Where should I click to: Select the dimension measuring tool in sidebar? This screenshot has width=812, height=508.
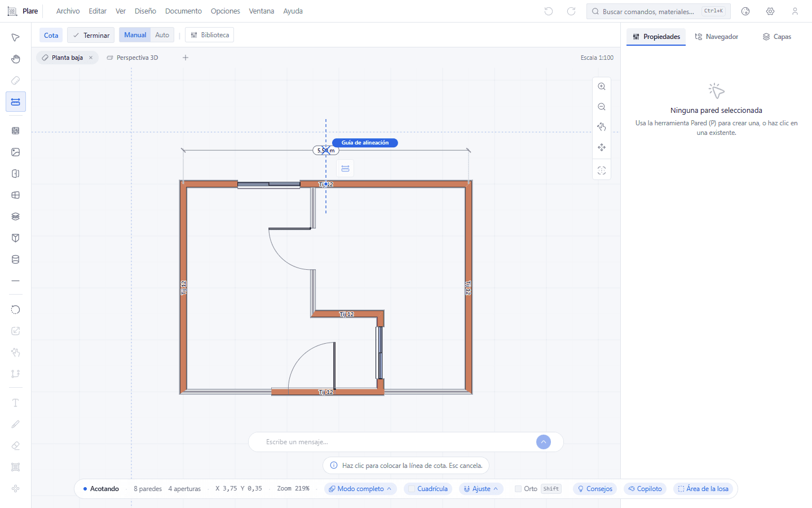tap(15, 102)
